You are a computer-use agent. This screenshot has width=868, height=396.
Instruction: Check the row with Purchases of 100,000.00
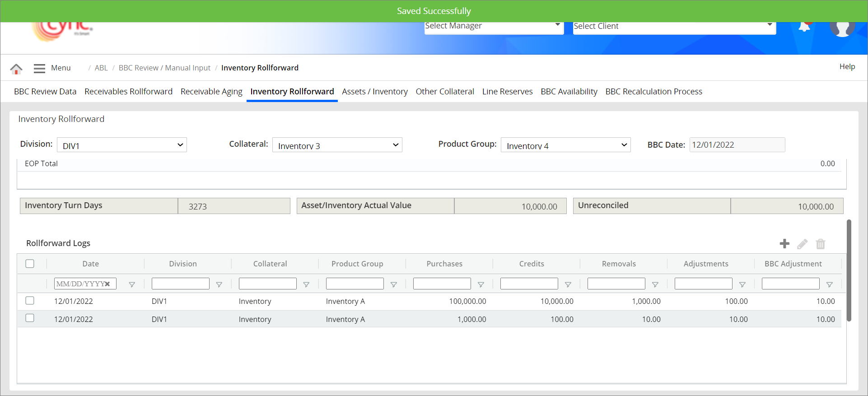pyautogui.click(x=30, y=301)
